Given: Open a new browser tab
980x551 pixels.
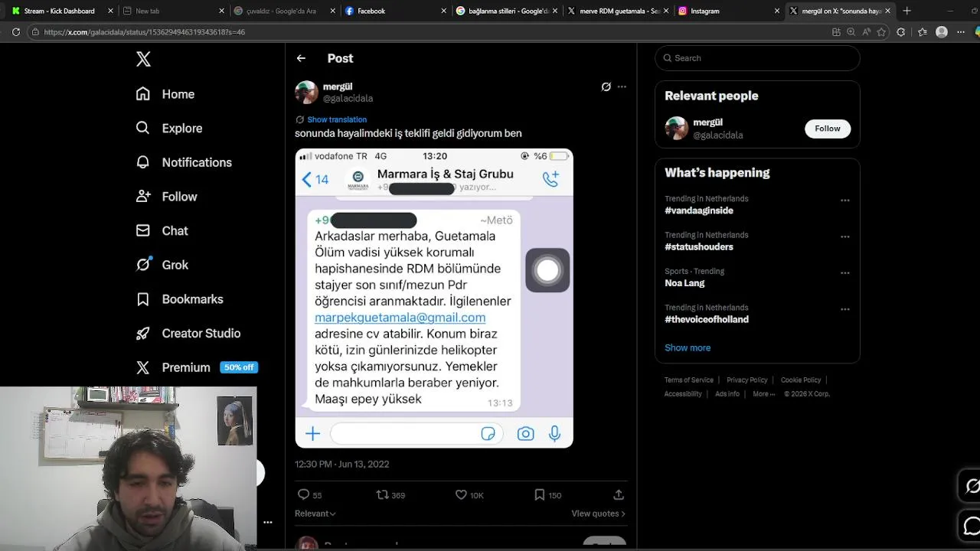Looking at the screenshot, I should tap(906, 11).
